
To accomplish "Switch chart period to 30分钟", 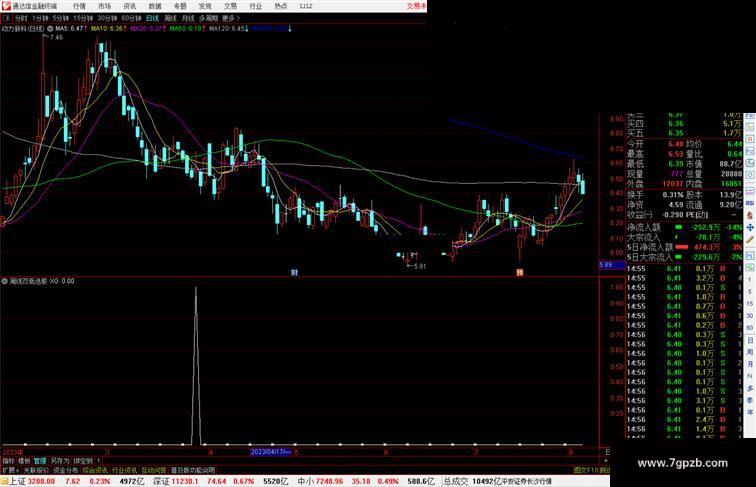I will (107, 18).
